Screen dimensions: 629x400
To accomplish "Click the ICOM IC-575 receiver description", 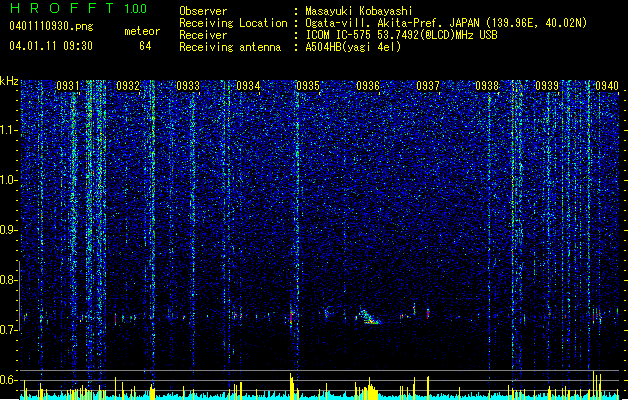I will click(401, 35).
